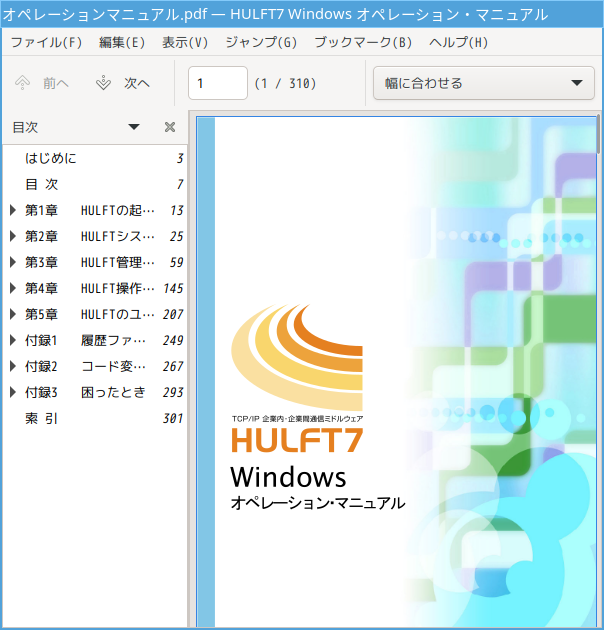This screenshot has width=604, height=630.
Task: Expand the 第2章 tree arrow
Action: (13, 236)
